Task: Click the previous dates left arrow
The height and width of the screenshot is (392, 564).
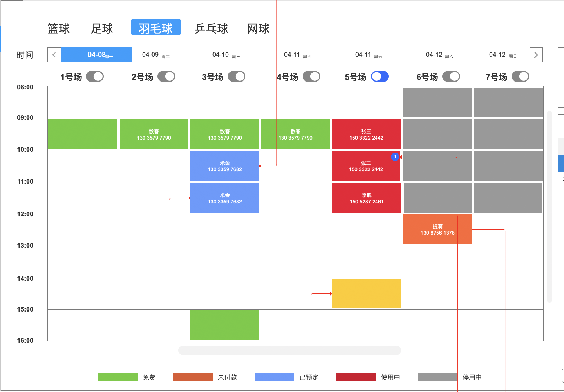Action: click(54, 55)
